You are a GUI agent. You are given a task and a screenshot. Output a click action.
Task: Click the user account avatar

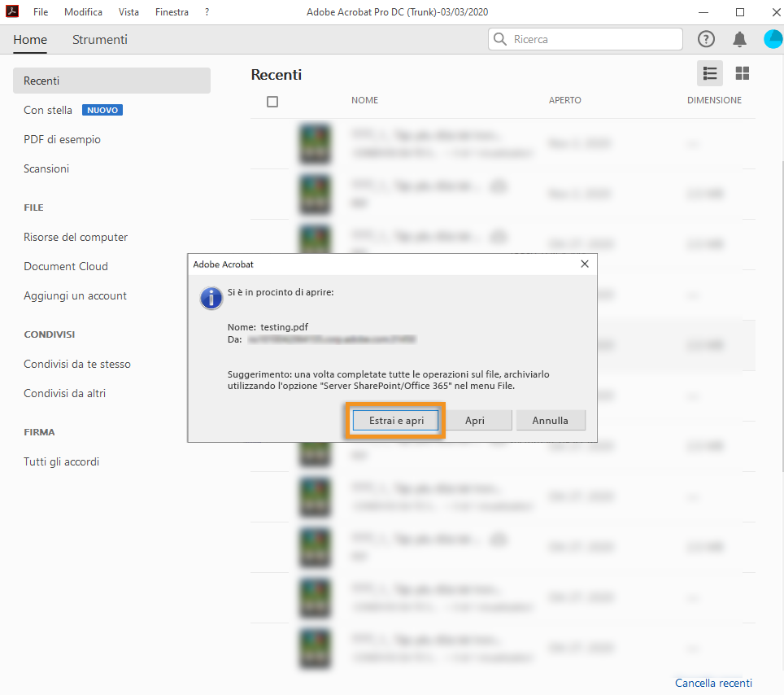coord(773,38)
